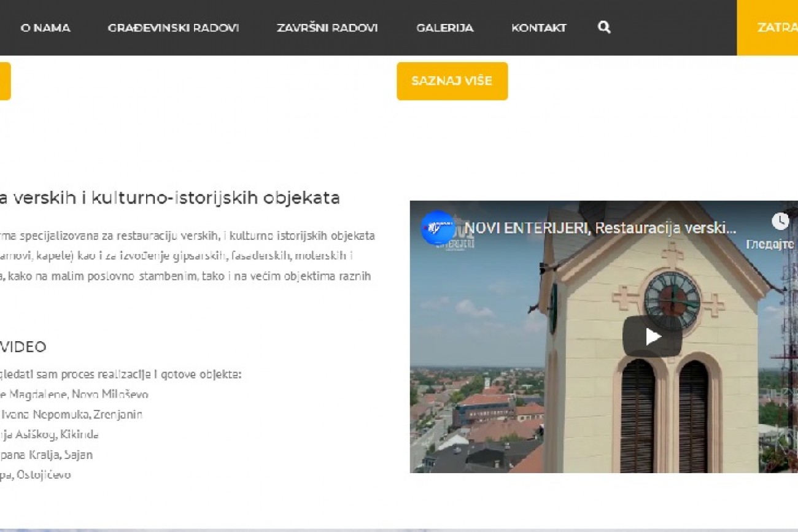Click the 'verskih i kulturno-istorijskih objekata' heading
The height and width of the screenshot is (532, 798).
[x=171, y=198]
